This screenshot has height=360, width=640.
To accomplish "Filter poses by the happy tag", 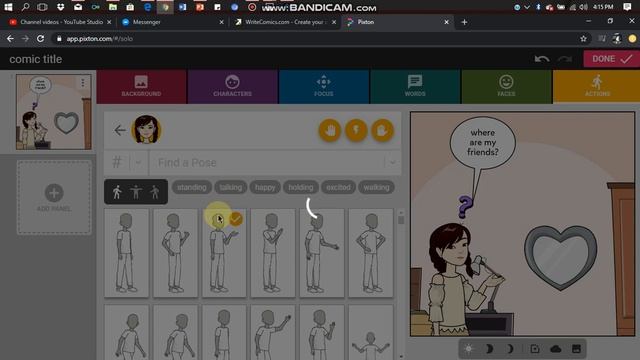I will 265,187.
